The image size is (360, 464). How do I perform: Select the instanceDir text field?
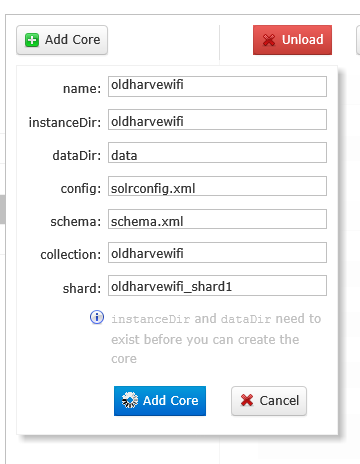pos(217,120)
